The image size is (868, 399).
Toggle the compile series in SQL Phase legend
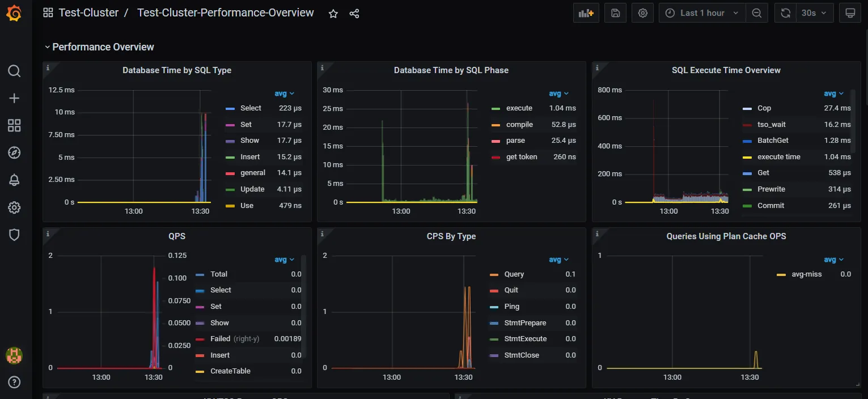pyautogui.click(x=519, y=125)
